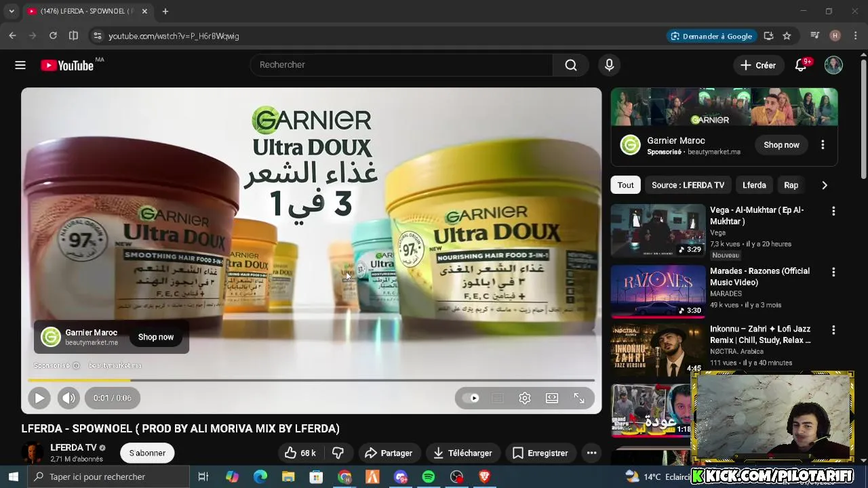
Task: Open Task View on the taskbar
Action: [203, 476]
